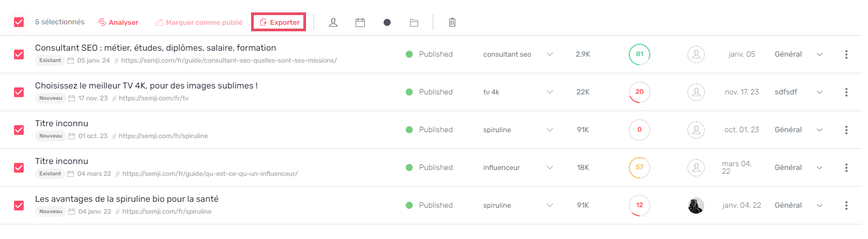Click the nov. 17, 23 date cell
Screen dimensions: 868x239
(741, 92)
